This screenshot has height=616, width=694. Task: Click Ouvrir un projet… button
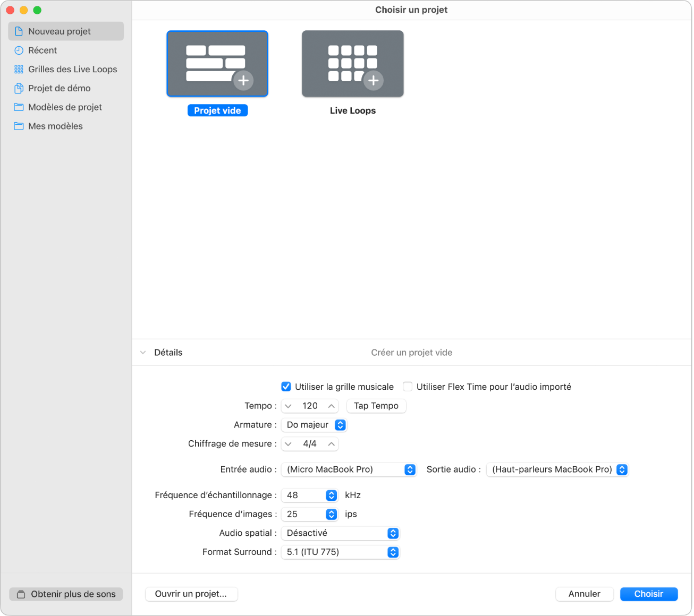191,594
